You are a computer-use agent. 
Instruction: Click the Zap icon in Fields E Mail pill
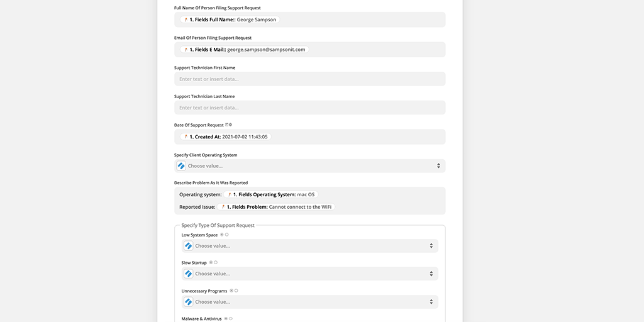[186, 49]
